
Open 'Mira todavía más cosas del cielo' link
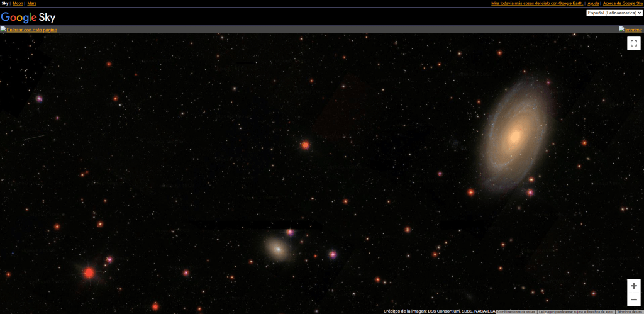(537, 3)
